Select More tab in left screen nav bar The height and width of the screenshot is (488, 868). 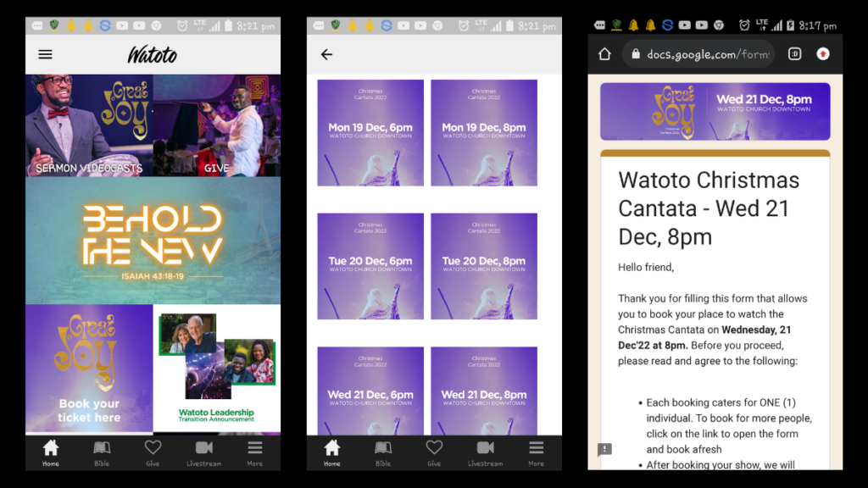click(254, 453)
